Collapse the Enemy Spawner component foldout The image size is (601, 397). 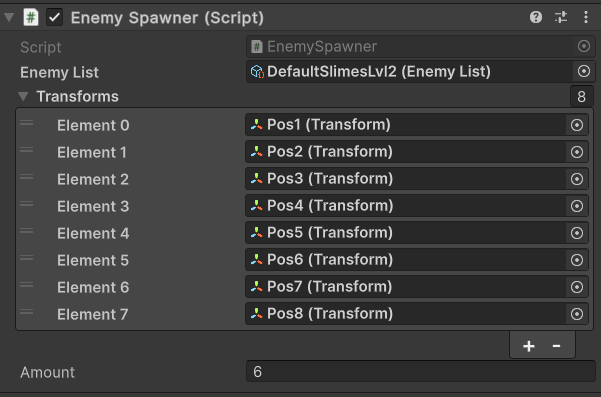click(x=9, y=18)
